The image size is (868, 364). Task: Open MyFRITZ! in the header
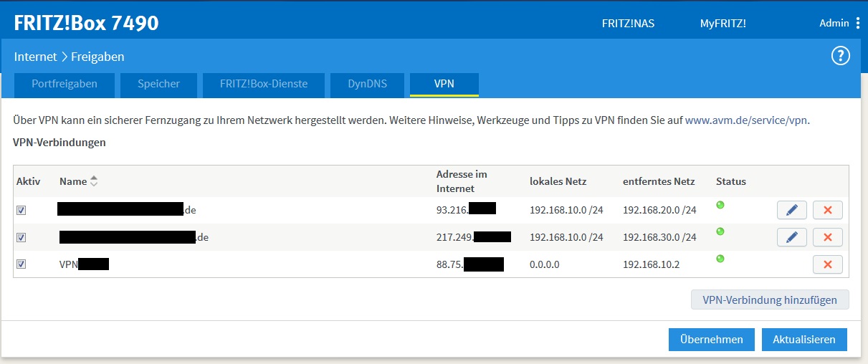tap(723, 24)
